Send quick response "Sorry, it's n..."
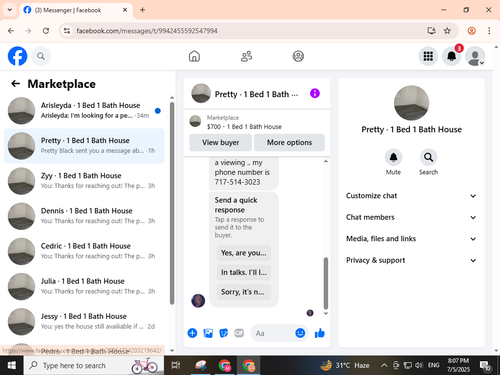 pos(244,292)
